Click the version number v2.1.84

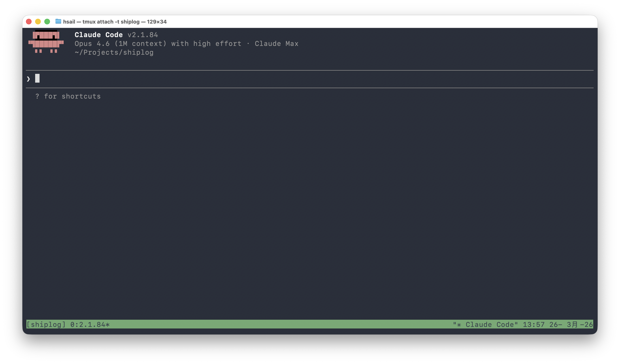pyautogui.click(x=143, y=35)
